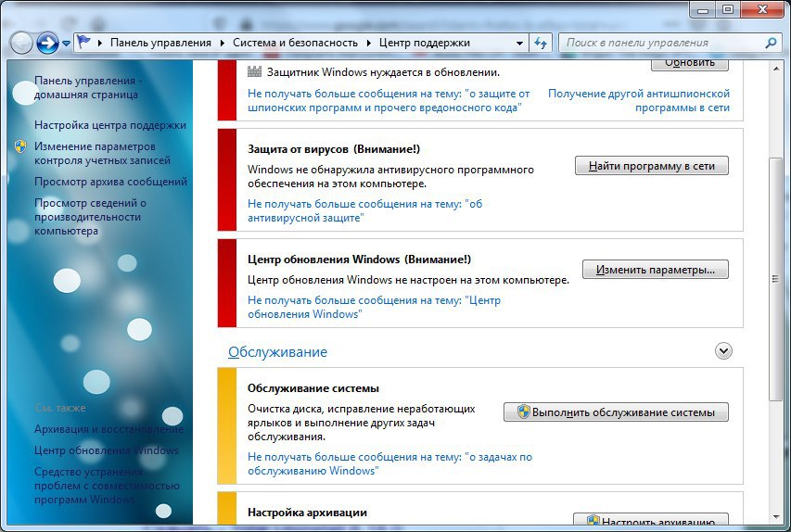
Task: Click the Защитник Windows castle icon
Action: [254, 71]
